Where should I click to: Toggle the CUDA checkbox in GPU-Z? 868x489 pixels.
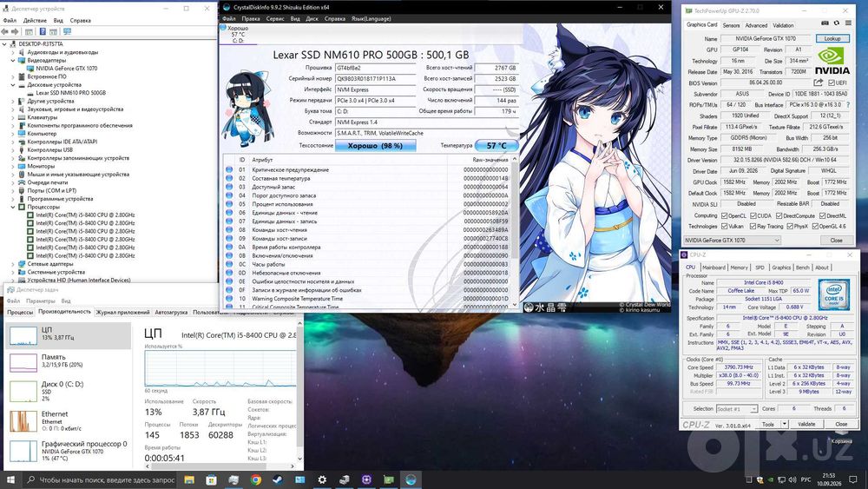click(753, 215)
